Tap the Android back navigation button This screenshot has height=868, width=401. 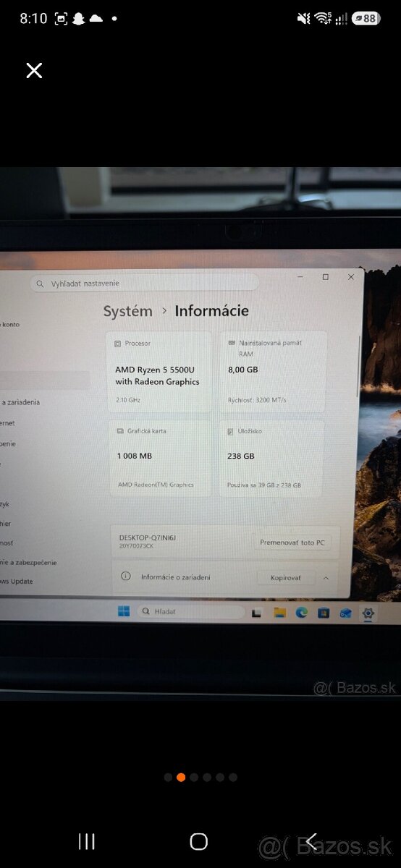pos(311,841)
